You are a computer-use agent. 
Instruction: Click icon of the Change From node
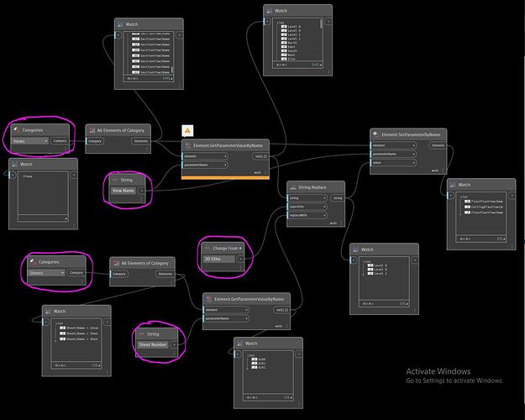click(207, 248)
